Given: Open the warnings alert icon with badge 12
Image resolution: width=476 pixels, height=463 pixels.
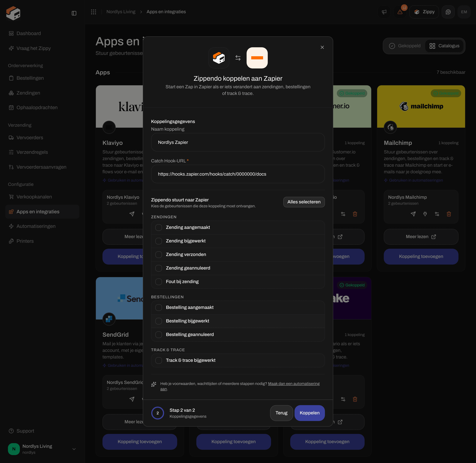Looking at the screenshot, I should pos(400,12).
